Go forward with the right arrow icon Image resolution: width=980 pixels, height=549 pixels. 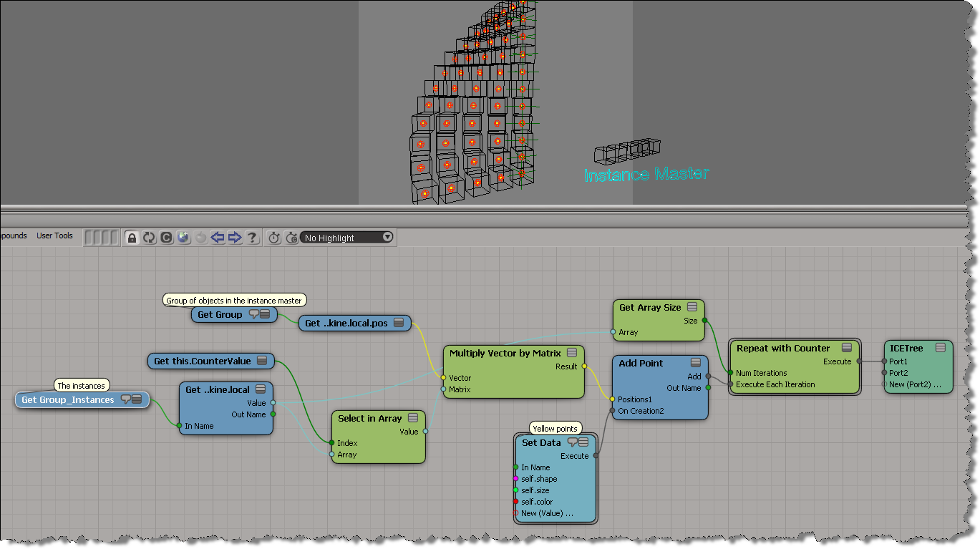(x=235, y=238)
